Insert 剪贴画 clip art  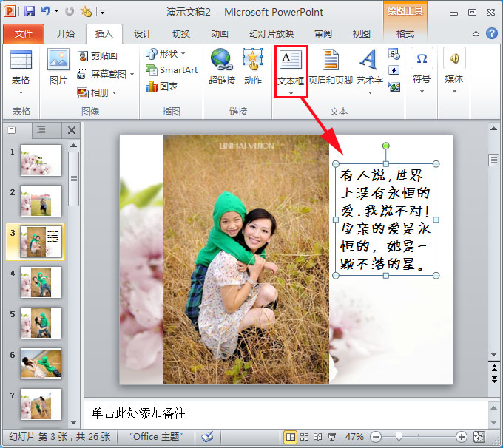pyautogui.click(x=98, y=55)
